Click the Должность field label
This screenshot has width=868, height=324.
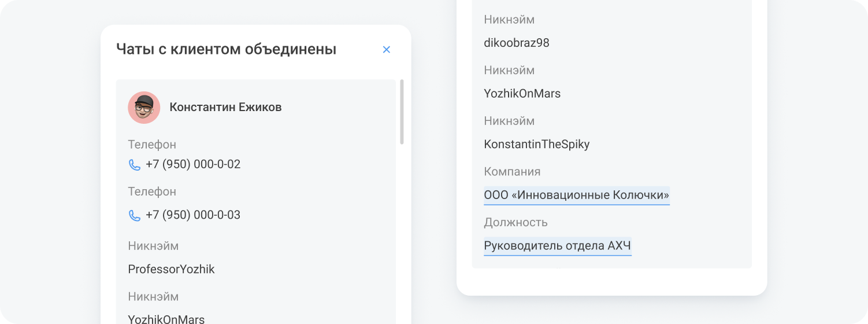(515, 223)
